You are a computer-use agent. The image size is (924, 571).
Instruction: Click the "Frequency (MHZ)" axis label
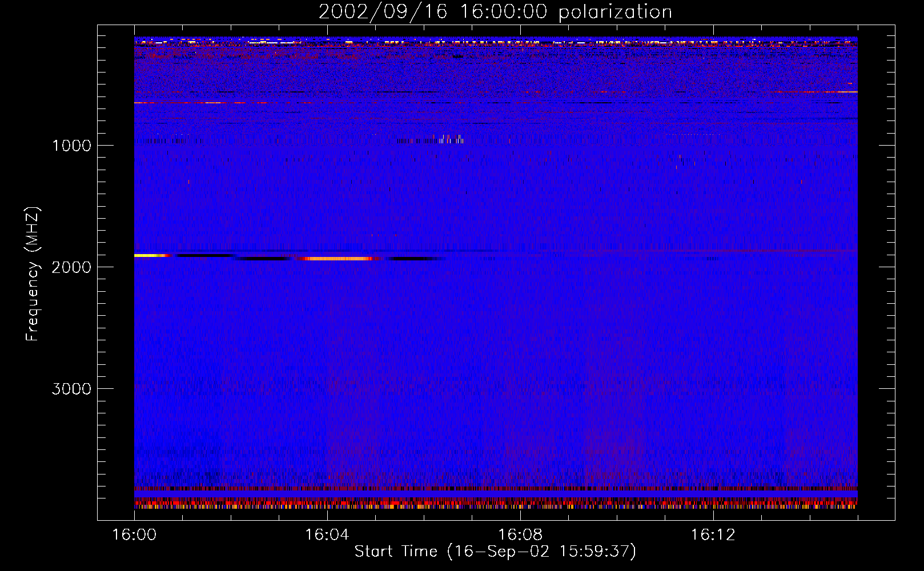click(x=33, y=274)
